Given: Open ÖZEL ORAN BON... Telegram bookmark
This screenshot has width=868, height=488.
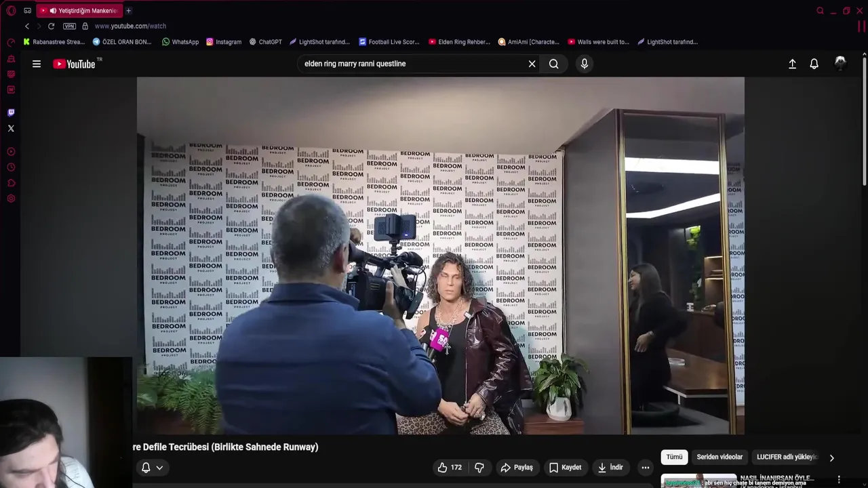Looking at the screenshot, I should 122,42.
